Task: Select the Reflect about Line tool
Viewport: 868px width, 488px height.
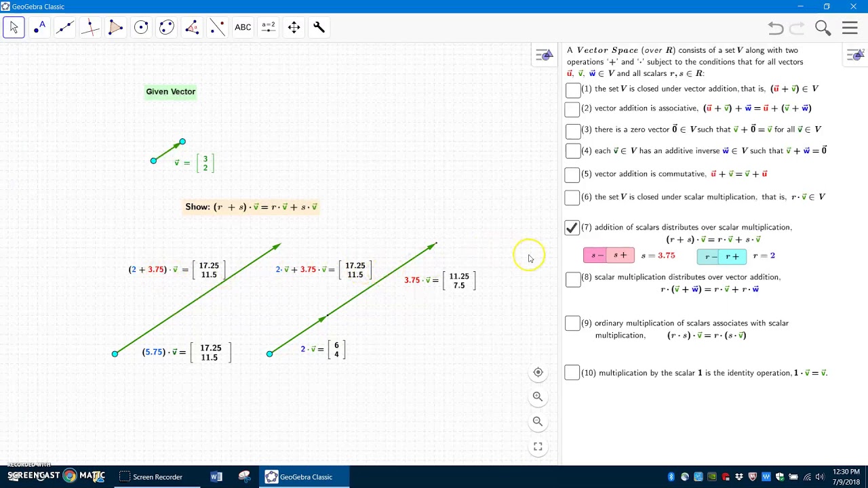Action: click(217, 27)
